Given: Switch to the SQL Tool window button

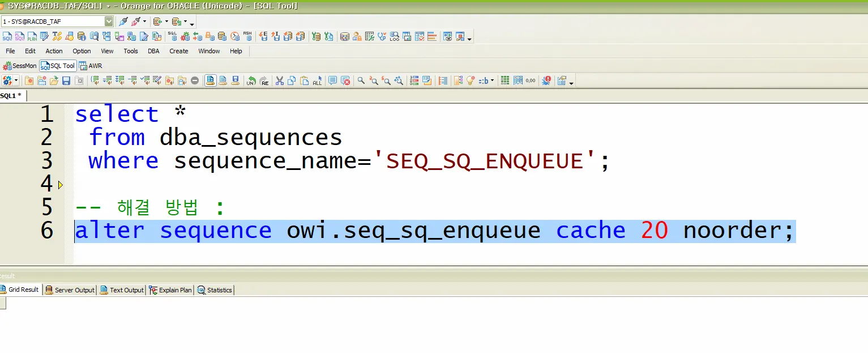Looking at the screenshot, I should coord(58,66).
